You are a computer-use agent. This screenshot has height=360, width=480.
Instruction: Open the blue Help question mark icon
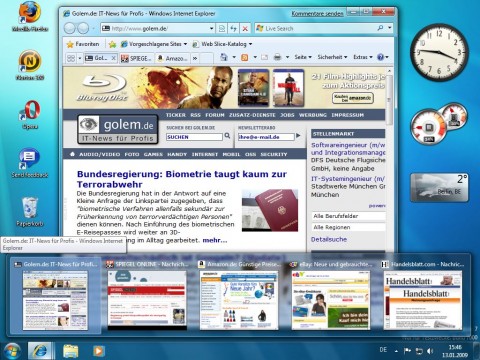pos(380,57)
